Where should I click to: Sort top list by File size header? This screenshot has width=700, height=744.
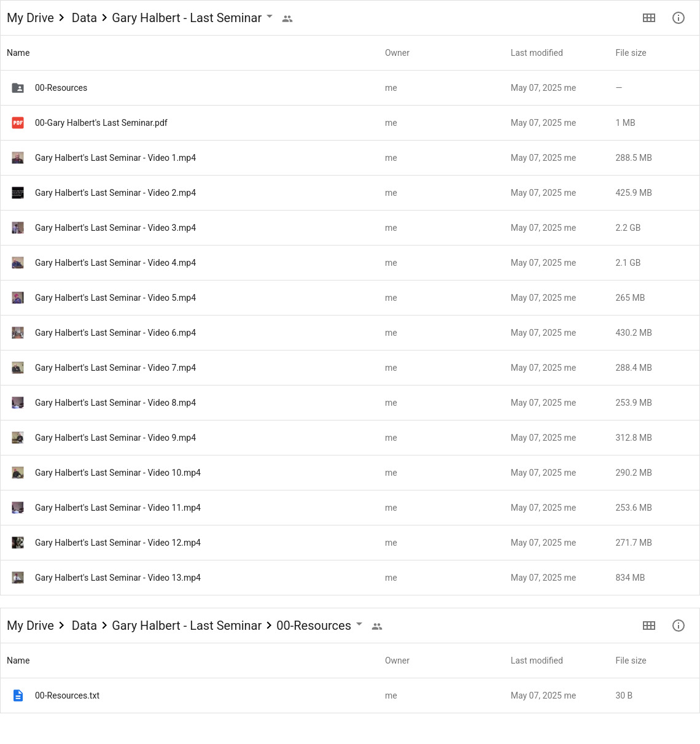pyautogui.click(x=631, y=53)
